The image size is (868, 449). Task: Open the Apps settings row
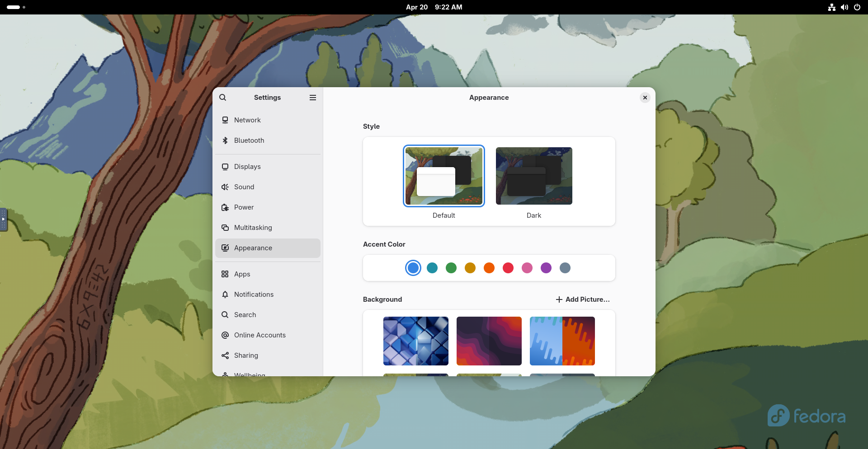pyautogui.click(x=268, y=274)
